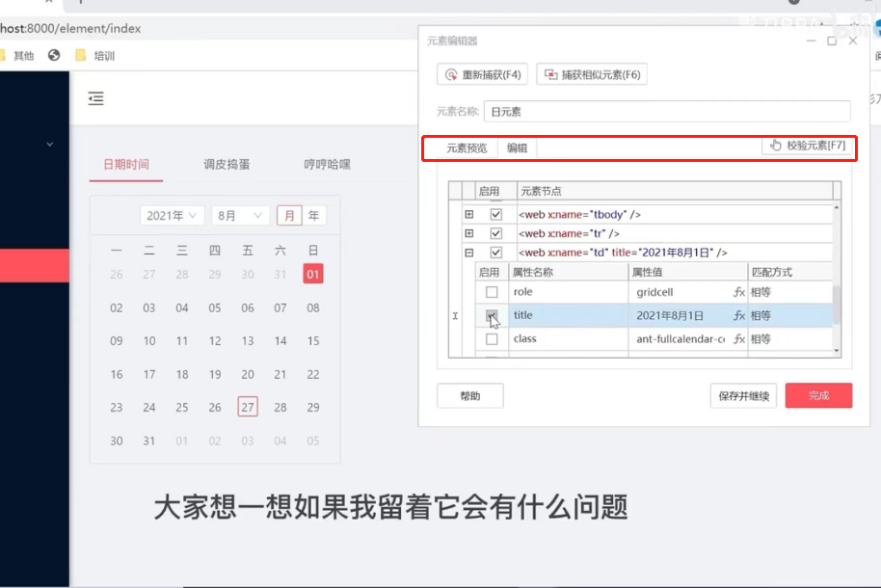Switch to 调皮捣蛋 tab
The width and height of the screenshot is (881, 588).
[227, 164]
